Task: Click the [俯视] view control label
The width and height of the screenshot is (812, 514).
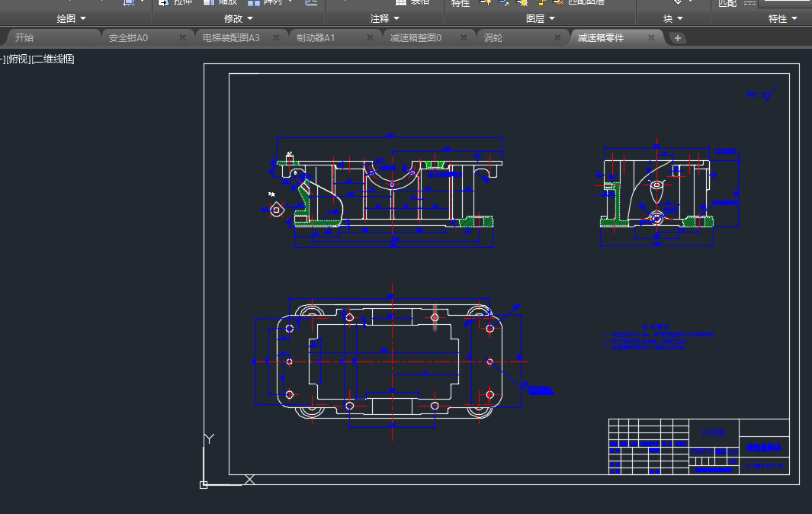Action: [18, 59]
